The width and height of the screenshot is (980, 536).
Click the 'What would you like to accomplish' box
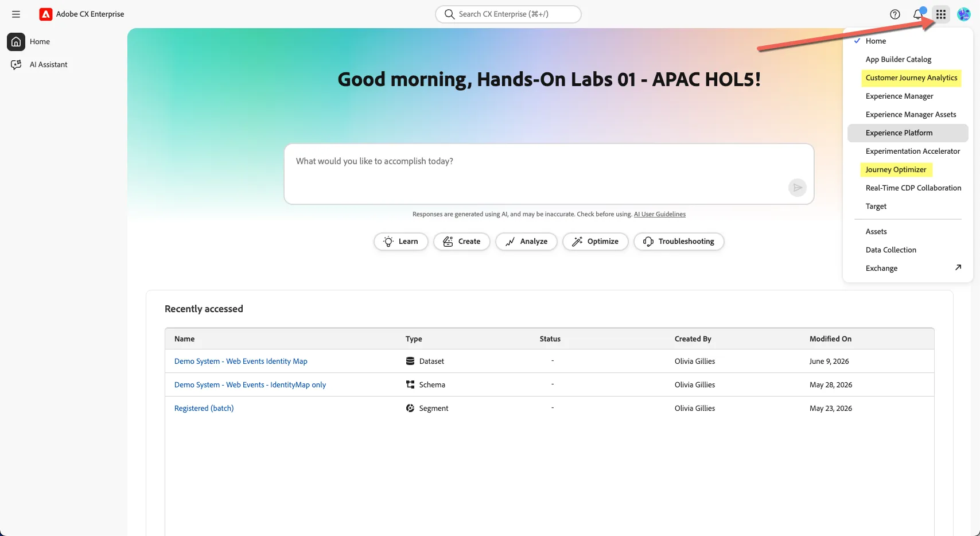(549, 174)
